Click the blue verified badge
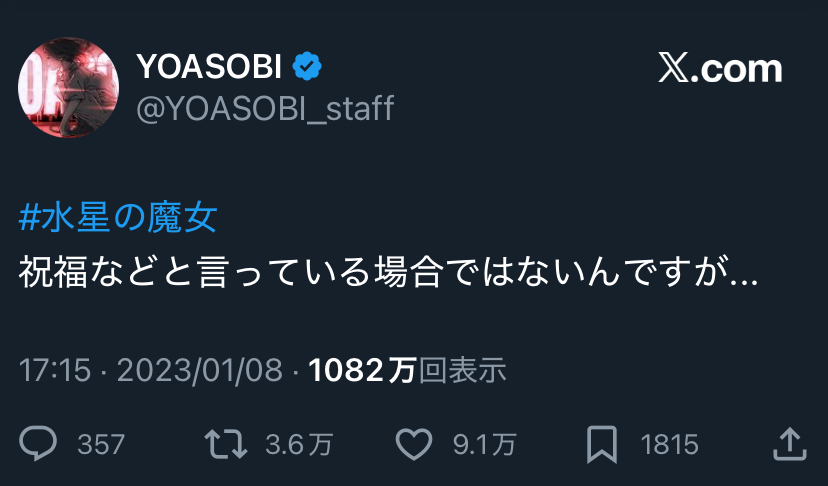The height and width of the screenshot is (486, 828). tap(306, 67)
